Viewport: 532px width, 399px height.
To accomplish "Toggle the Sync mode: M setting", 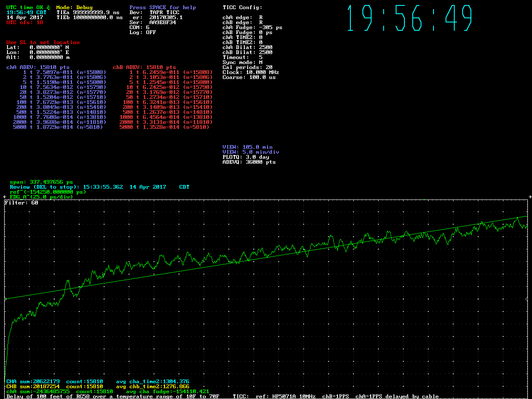I will coord(242,62).
